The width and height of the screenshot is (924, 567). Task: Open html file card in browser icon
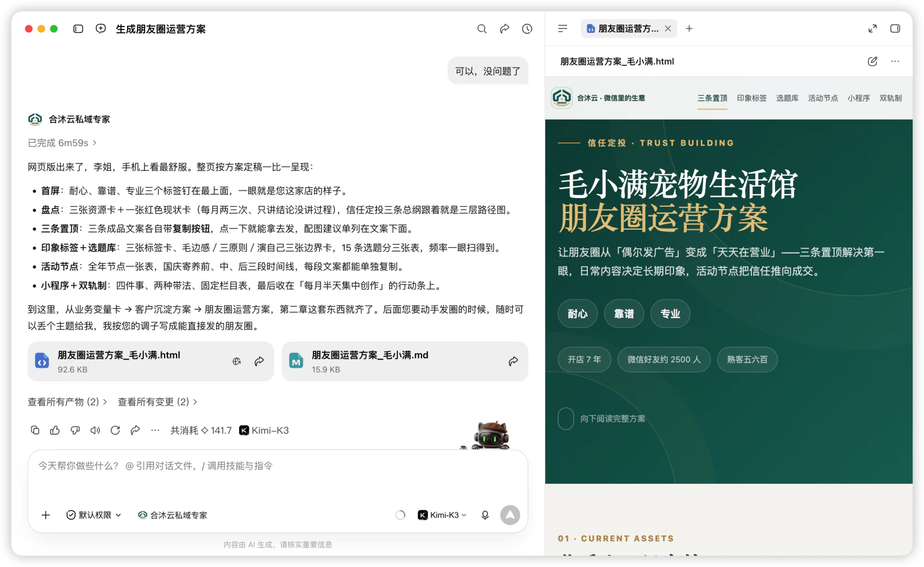click(236, 361)
